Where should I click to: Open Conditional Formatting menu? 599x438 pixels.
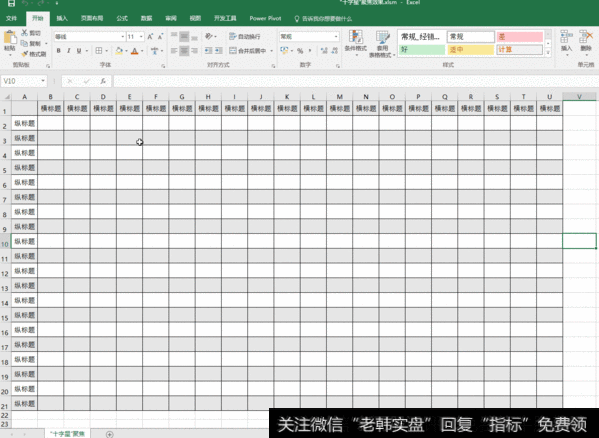[x=356, y=43]
